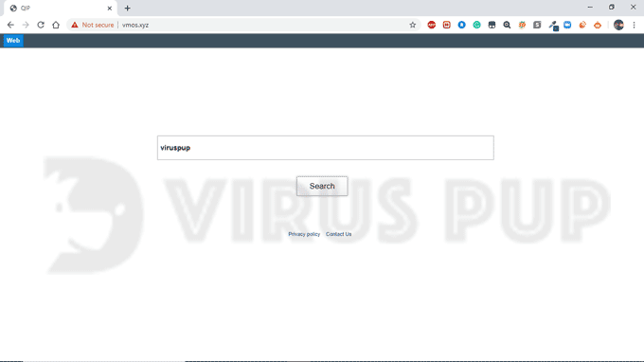Viewport: 644px width, 362px height.
Task: Open the orange feed extension icon
Action: [x=582, y=25]
